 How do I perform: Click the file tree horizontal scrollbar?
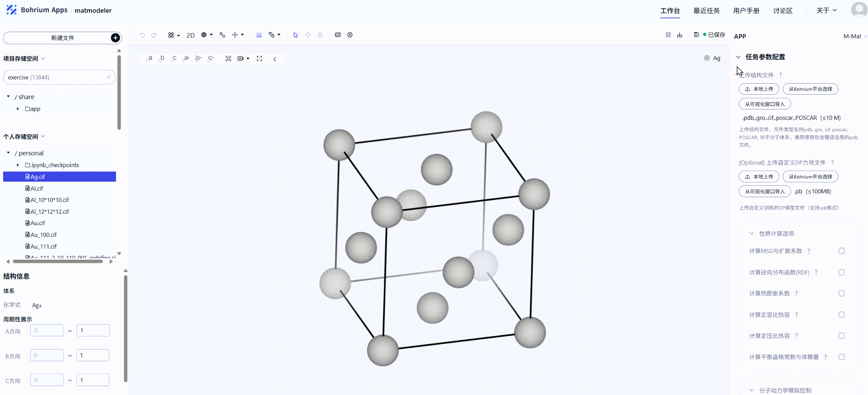[x=58, y=262]
